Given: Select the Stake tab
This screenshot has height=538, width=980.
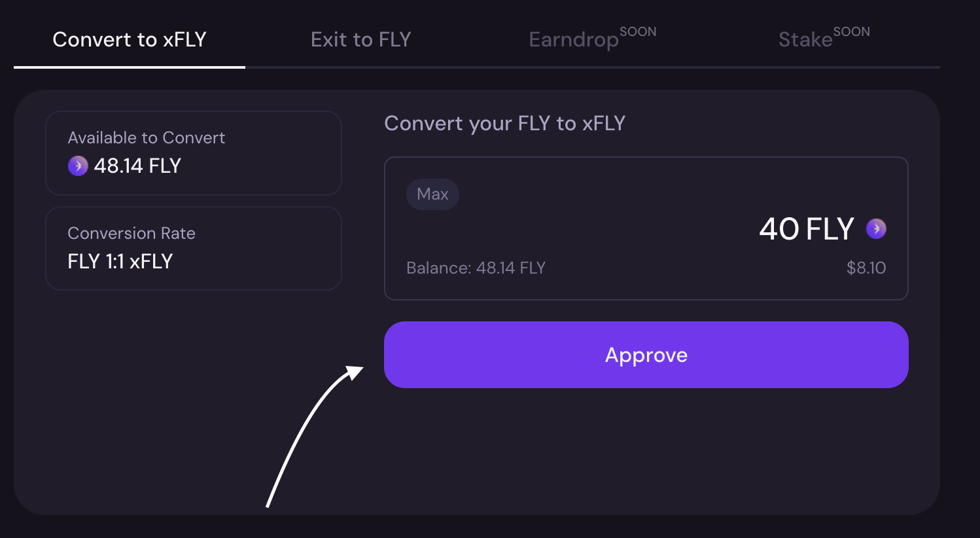Looking at the screenshot, I should (x=805, y=40).
